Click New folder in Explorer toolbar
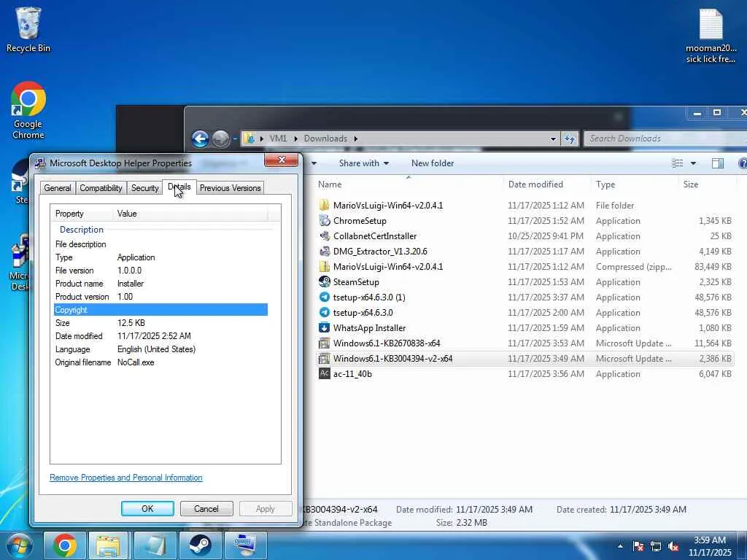Image resolution: width=747 pixels, height=560 pixels. [433, 163]
